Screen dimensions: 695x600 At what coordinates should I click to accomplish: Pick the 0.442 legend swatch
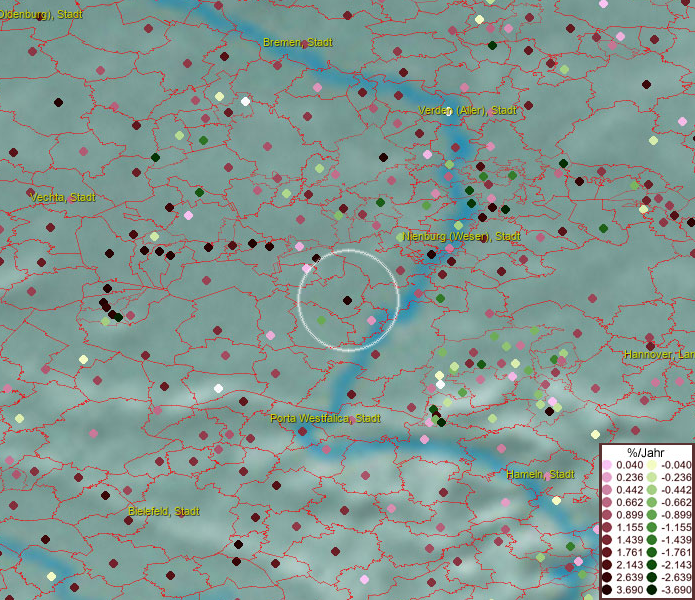(607, 490)
